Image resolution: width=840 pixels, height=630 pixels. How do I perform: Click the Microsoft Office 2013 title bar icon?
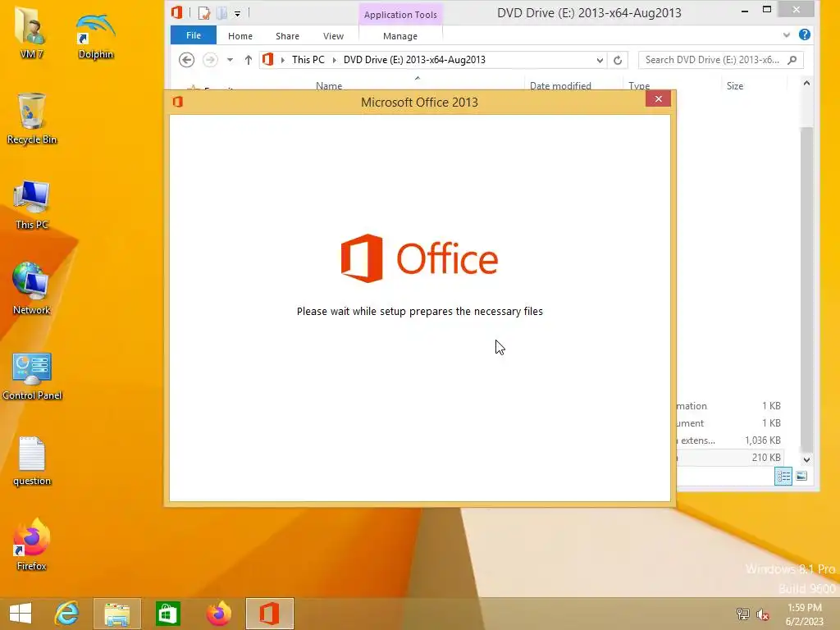pyautogui.click(x=178, y=102)
